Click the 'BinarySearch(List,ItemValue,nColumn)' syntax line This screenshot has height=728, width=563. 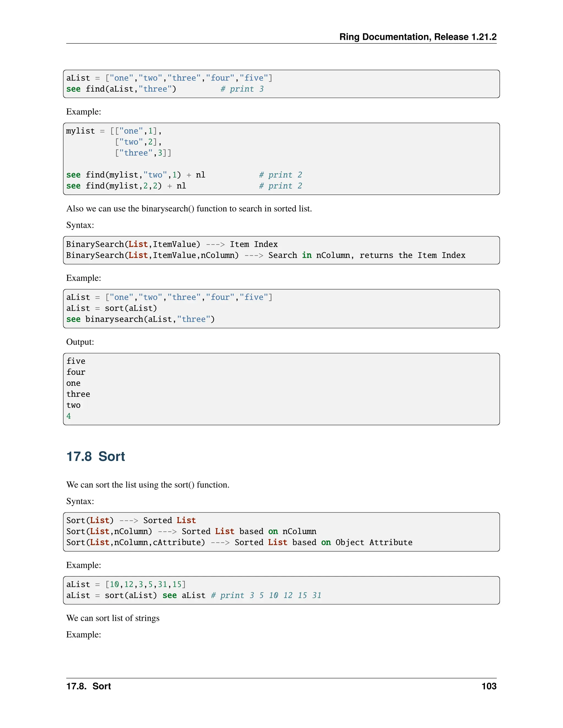click(x=152, y=255)
